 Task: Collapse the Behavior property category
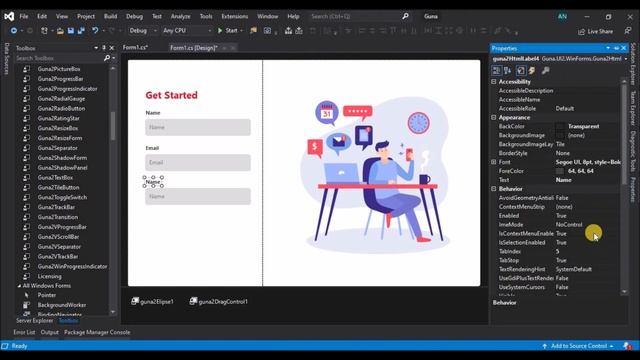click(494, 189)
